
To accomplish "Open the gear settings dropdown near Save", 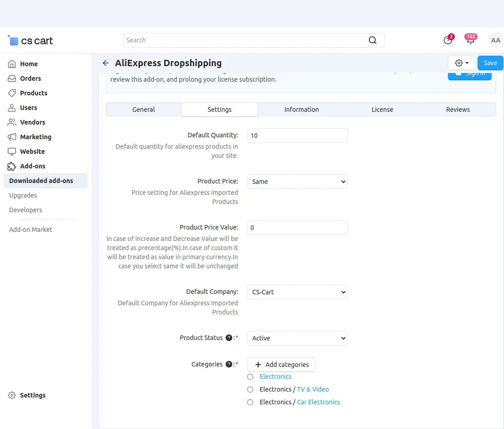I will (x=462, y=63).
